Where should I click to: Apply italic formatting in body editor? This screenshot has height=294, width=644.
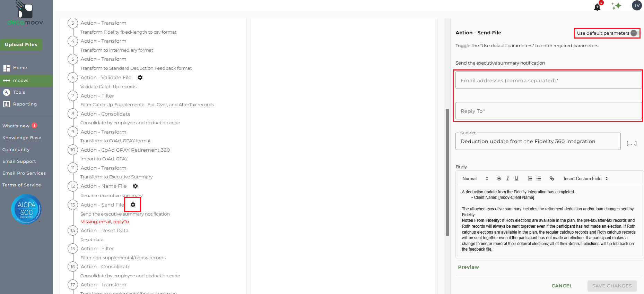[507, 178]
